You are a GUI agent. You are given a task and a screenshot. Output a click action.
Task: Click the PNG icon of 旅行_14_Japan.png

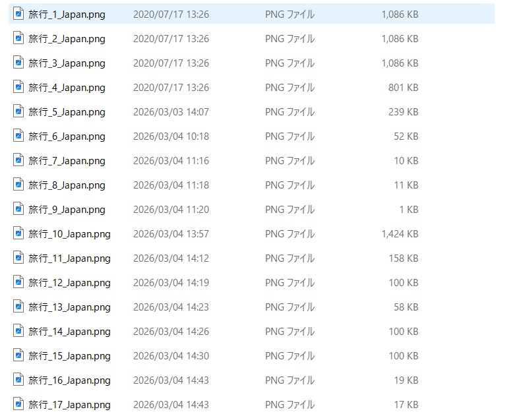18,331
